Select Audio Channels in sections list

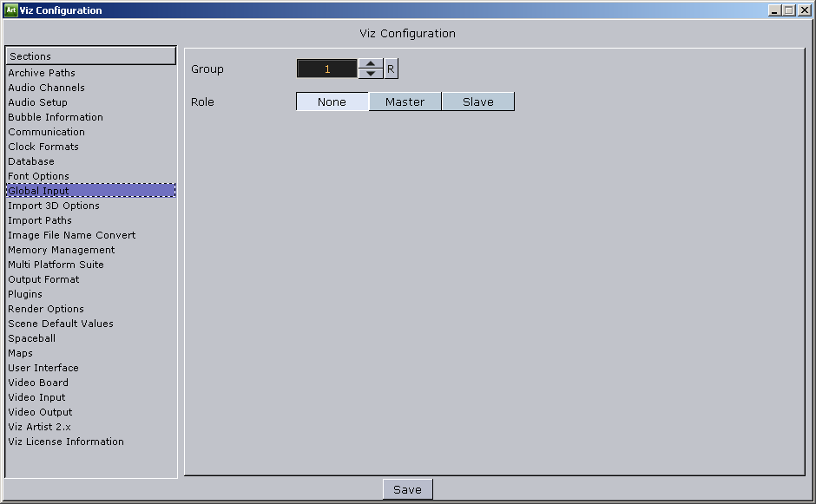[46, 88]
